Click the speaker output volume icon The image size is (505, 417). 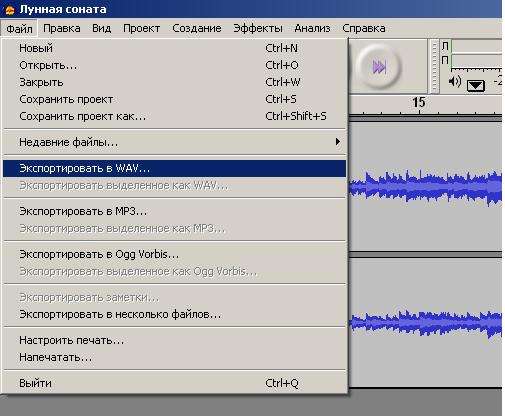pyautogui.click(x=455, y=81)
